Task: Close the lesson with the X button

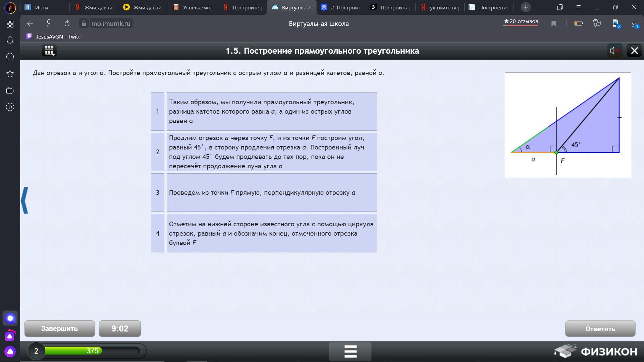Action: click(634, 51)
